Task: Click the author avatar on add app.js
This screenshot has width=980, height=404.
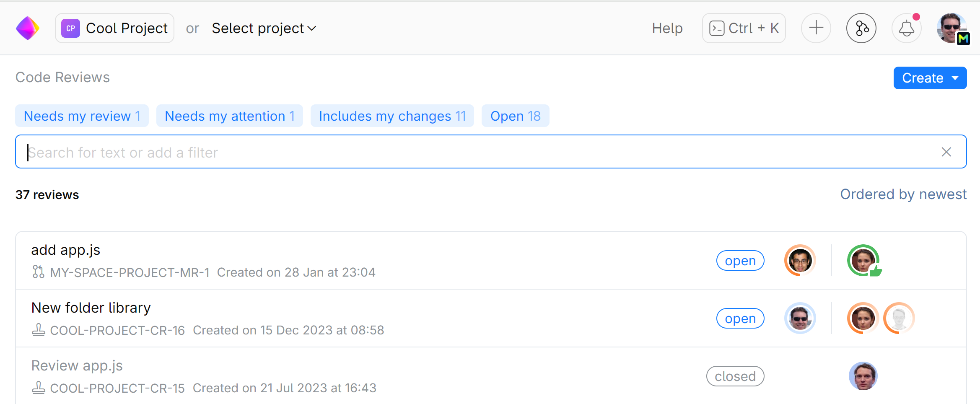Action: click(x=800, y=260)
